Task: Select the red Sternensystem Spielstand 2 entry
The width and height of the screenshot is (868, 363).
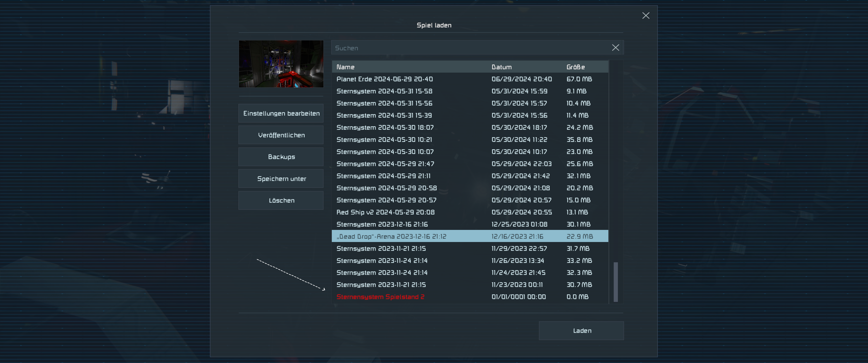Action: click(380, 297)
